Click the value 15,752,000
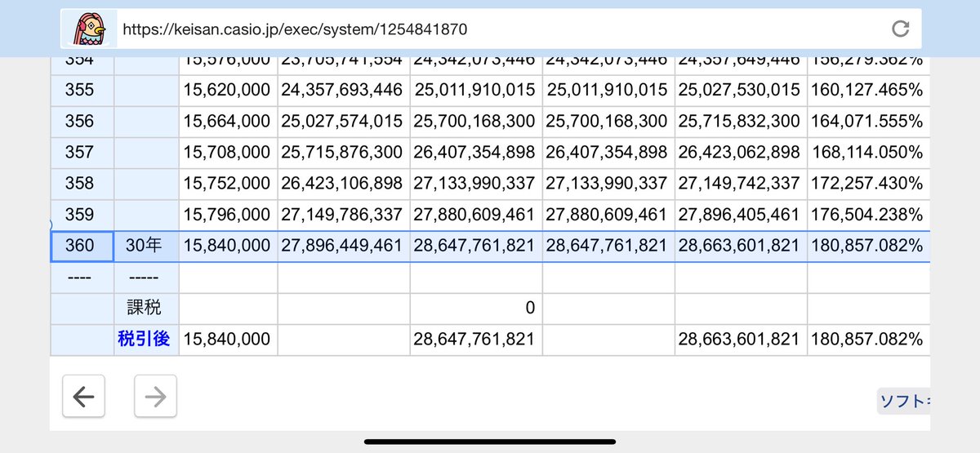Viewport: 980px width, 453px height. (x=227, y=183)
